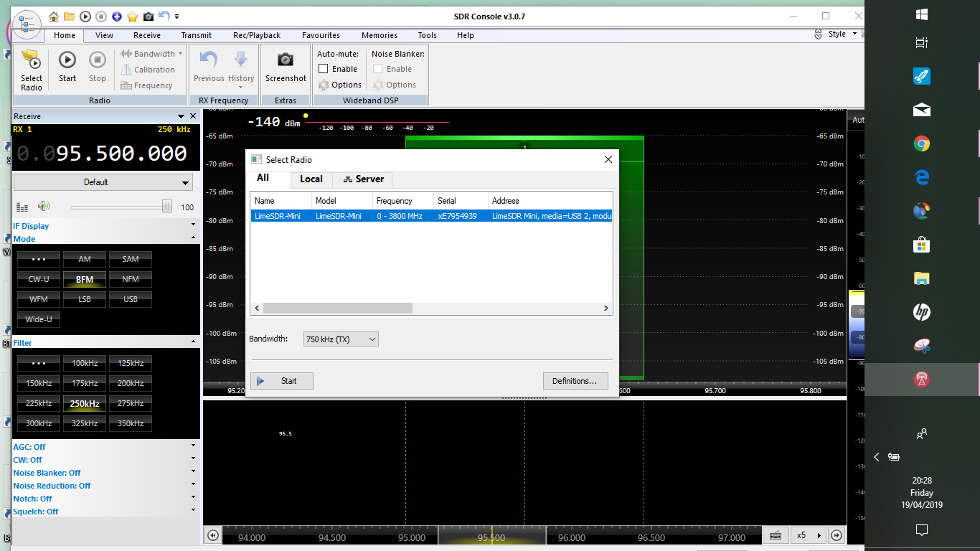This screenshot has width=980, height=551.
Task: Select SAM mode button
Action: coord(131,259)
